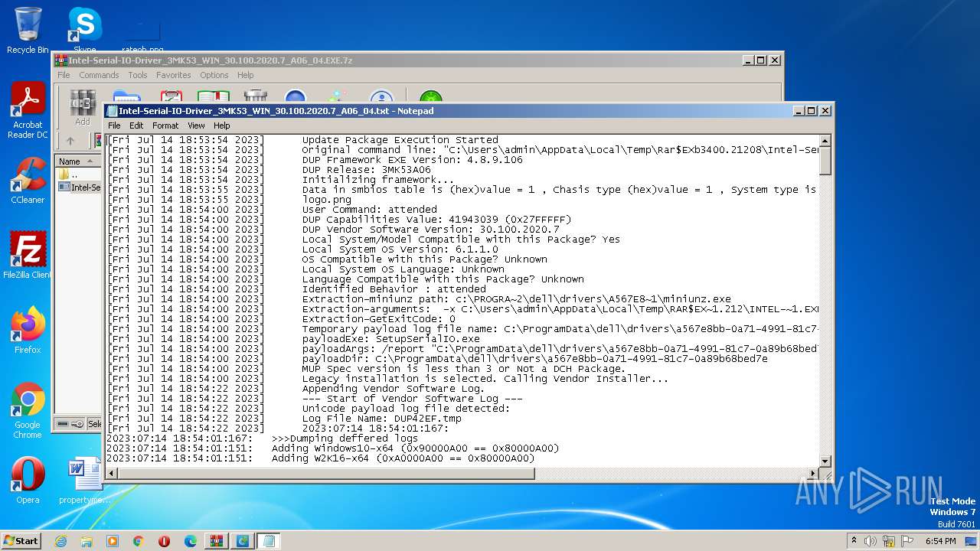Open Notepad Format menu
The width and height of the screenshot is (980, 551).
point(165,126)
